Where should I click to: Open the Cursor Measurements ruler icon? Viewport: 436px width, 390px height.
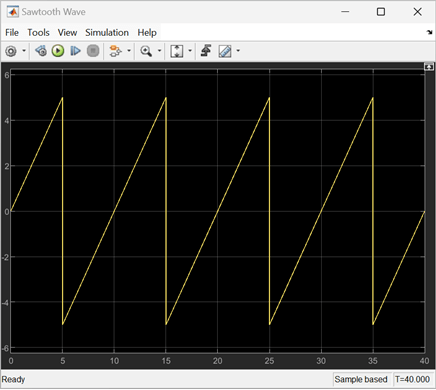225,51
